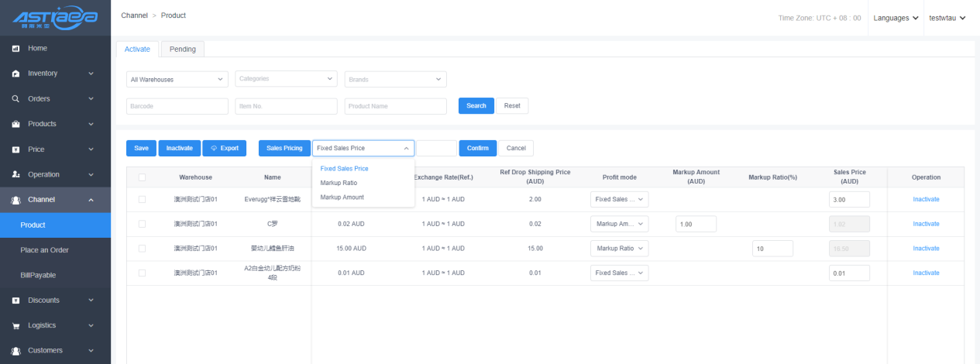Click the blue Search button
The height and width of the screenshot is (364, 980).
(x=476, y=106)
